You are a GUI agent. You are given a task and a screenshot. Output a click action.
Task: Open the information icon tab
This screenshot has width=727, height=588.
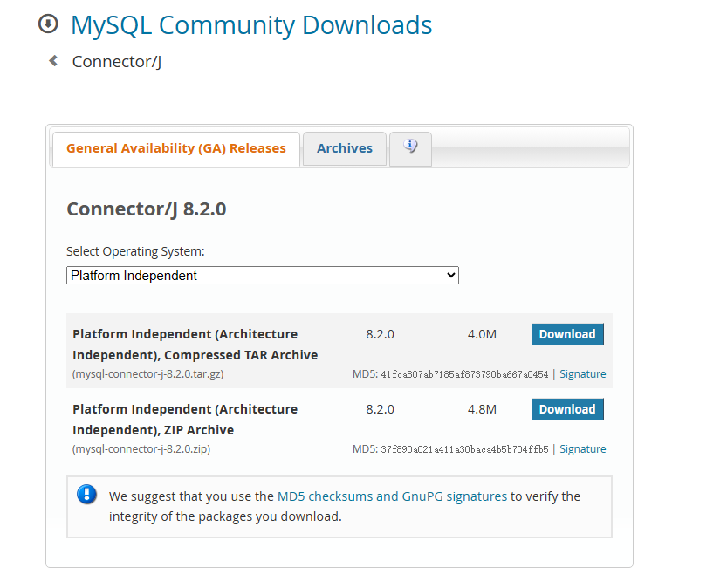point(410,147)
